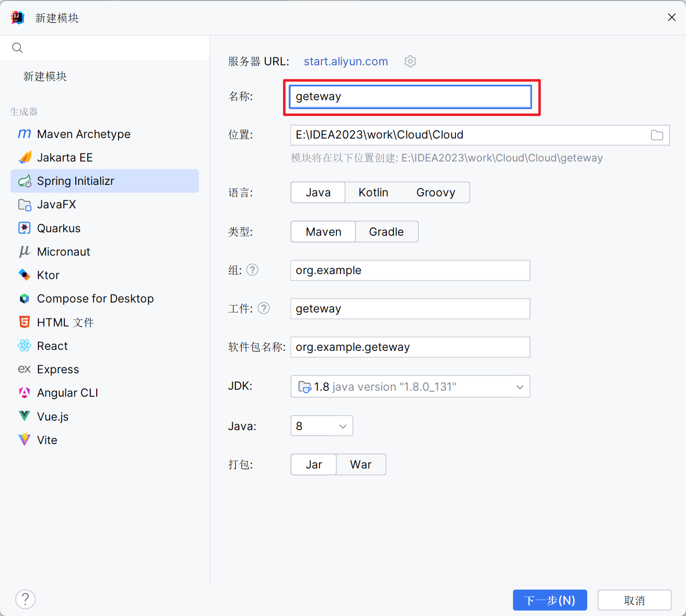
Task: Close the 新建模块 dialog
Action: point(672,17)
